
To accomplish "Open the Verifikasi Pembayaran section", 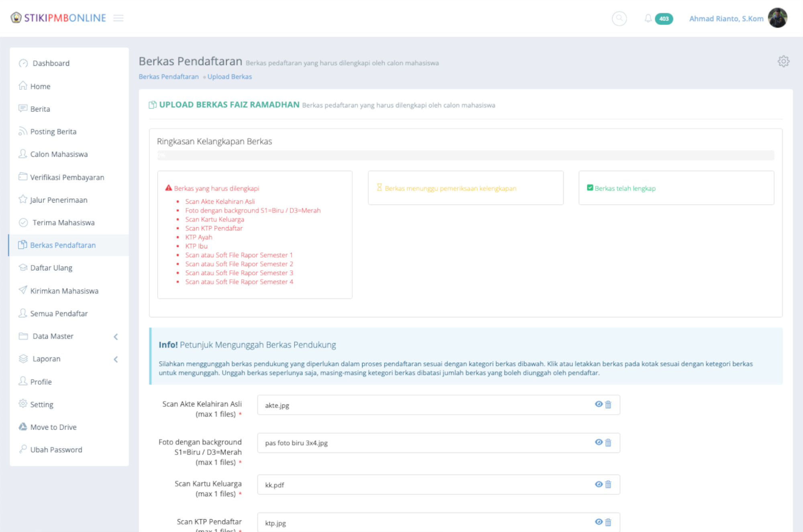I will pos(67,177).
